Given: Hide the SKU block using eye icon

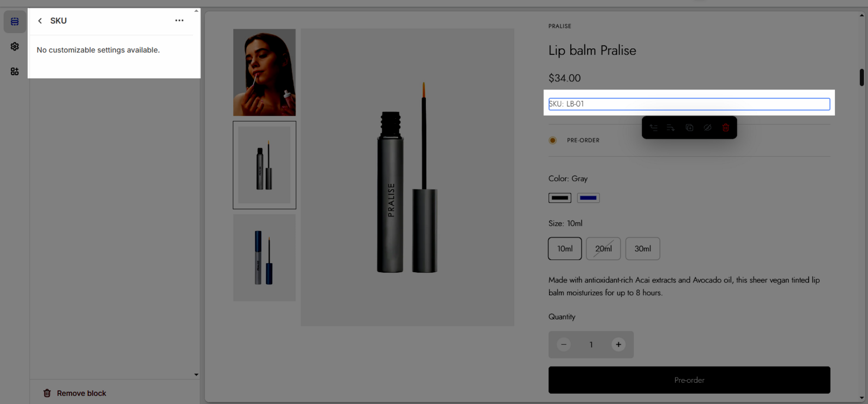Looking at the screenshot, I should tap(707, 127).
